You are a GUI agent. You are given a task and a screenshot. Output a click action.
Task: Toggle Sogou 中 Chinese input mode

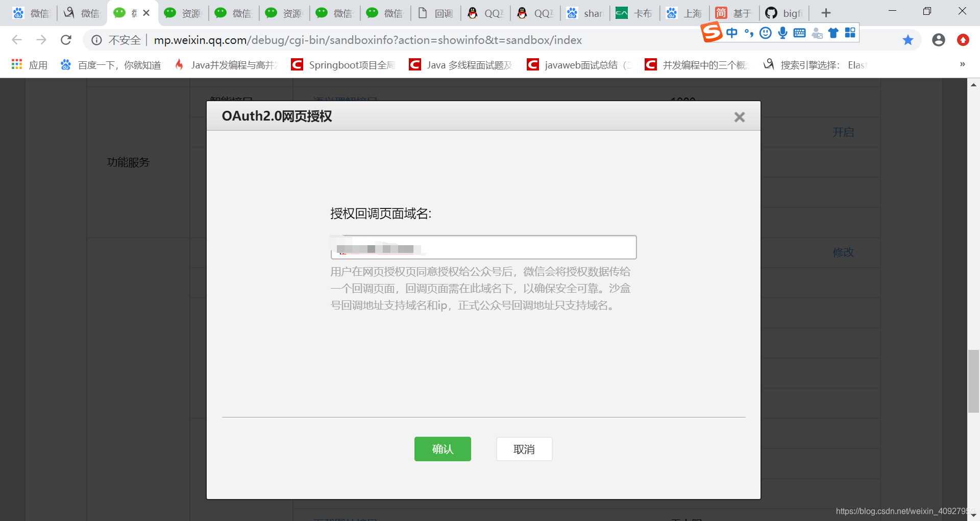pyautogui.click(x=732, y=33)
